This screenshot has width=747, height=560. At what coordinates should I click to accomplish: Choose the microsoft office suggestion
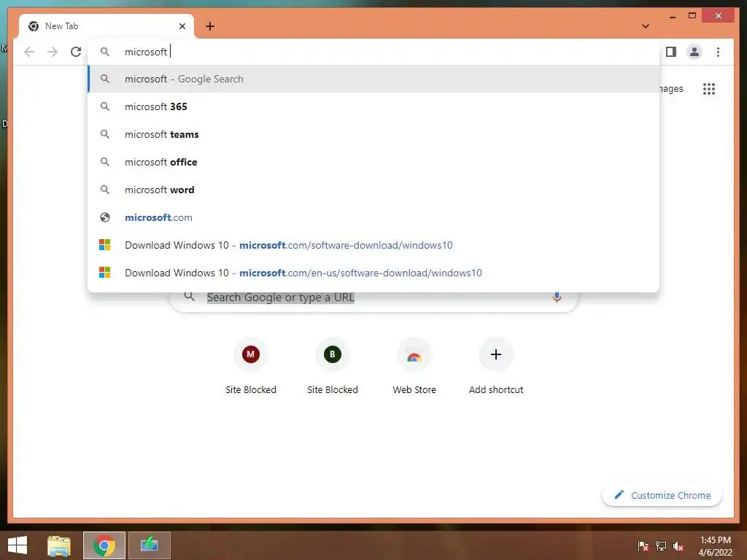coord(374,162)
